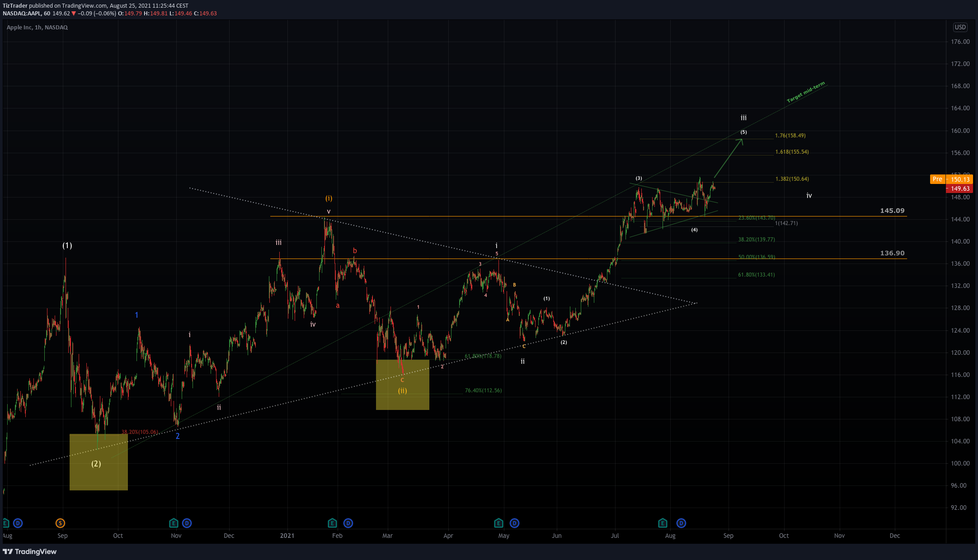978x560 pixels.
Task: Click the dividend icon right of Feb
Action: [x=348, y=523]
